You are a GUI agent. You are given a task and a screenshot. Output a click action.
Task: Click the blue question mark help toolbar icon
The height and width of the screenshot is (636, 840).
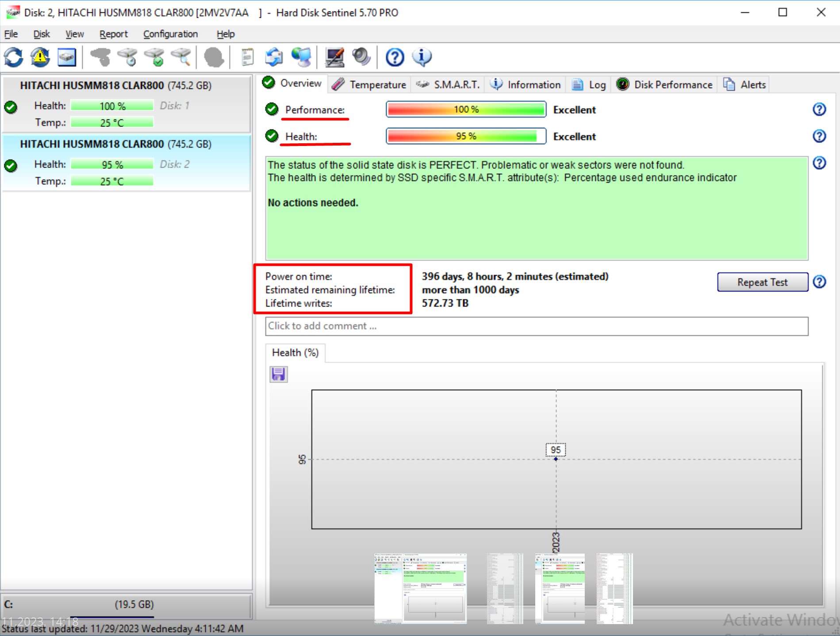coord(395,57)
